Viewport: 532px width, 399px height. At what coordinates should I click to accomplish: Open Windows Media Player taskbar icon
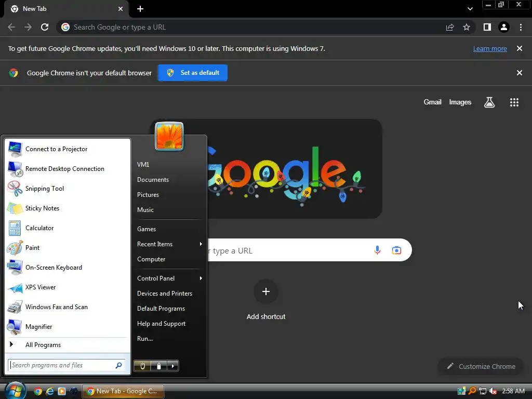[x=62, y=391]
